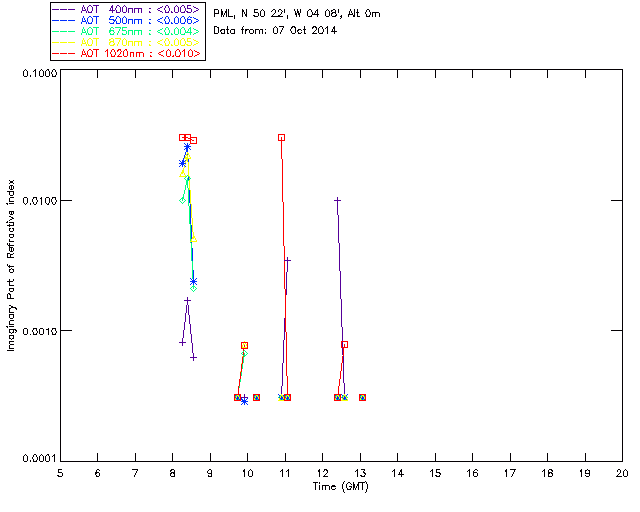Click the x-axis tick label 5
640x512 pixels.
[x=60, y=473]
